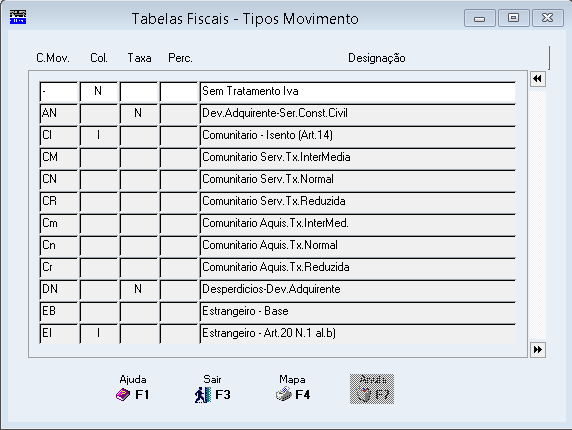Click the Designação column header
Viewport: 572px width, 430px height.
376,58
